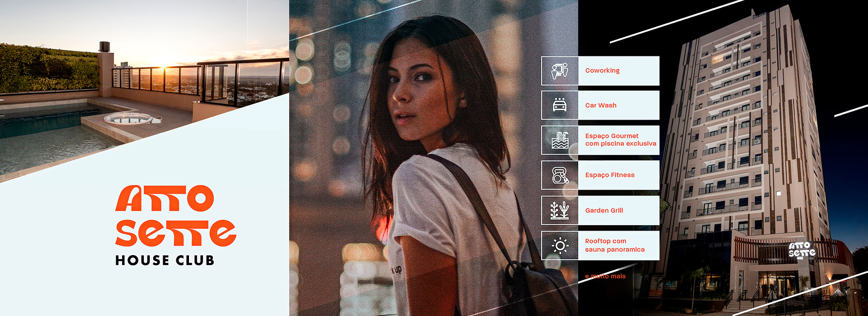Select the Coworking label
The height and width of the screenshot is (316, 868).
(602, 70)
